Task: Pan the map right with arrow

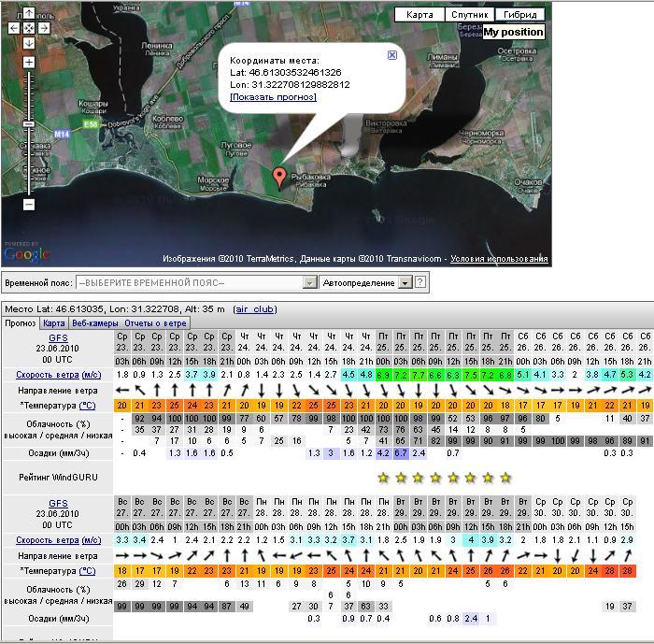Action: [x=44, y=28]
